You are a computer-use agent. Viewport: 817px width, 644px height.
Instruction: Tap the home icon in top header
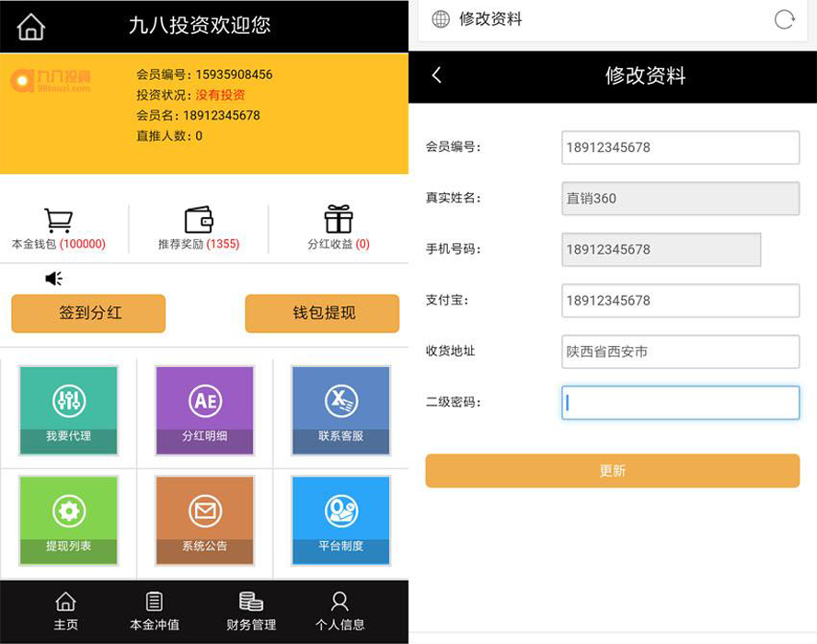[x=30, y=26]
